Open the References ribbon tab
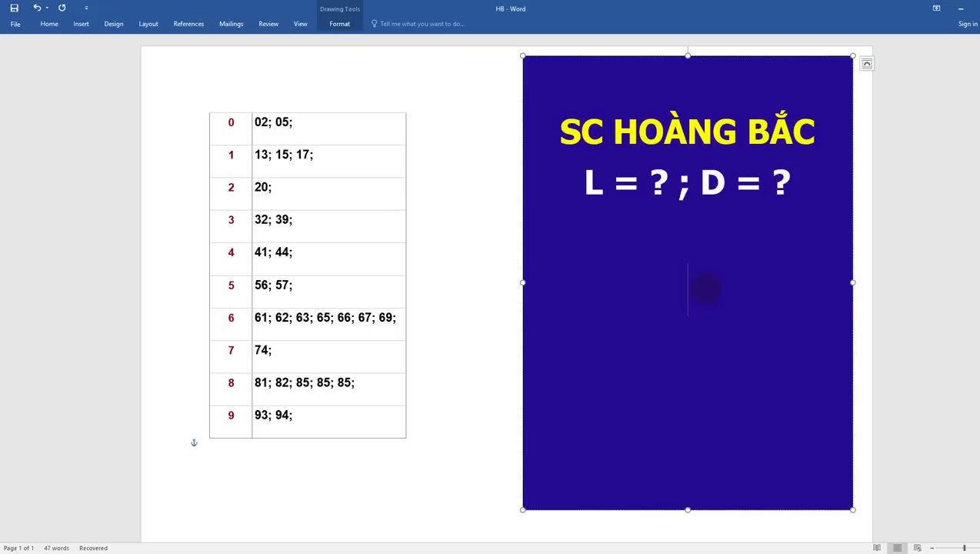The height and width of the screenshot is (554, 980). tap(188, 24)
